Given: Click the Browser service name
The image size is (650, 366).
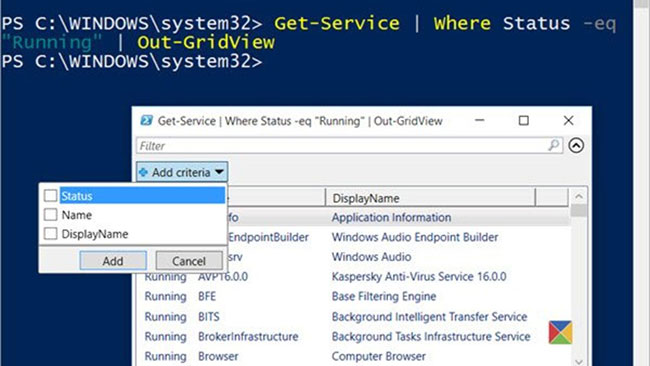Looking at the screenshot, I should coord(218,356).
